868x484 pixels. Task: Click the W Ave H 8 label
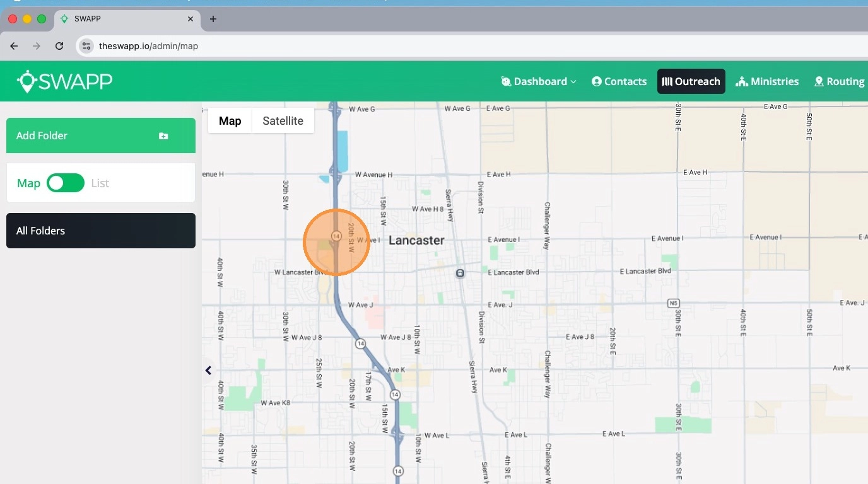point(428,209)
